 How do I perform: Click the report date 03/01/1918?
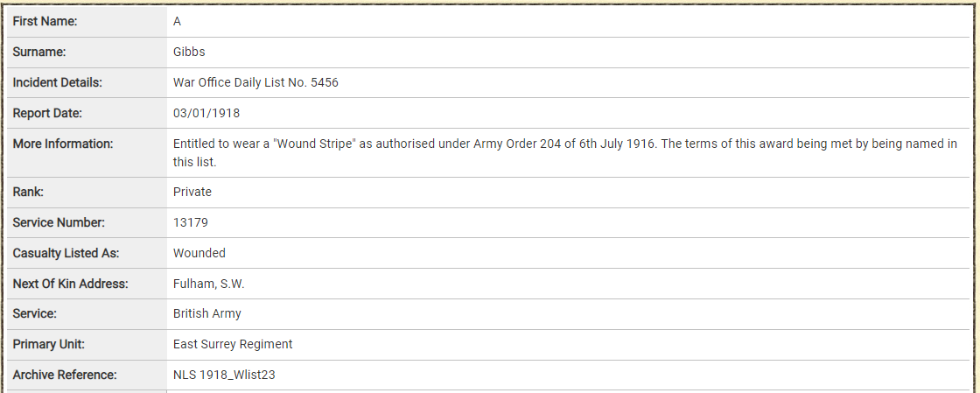click(206, 113)
